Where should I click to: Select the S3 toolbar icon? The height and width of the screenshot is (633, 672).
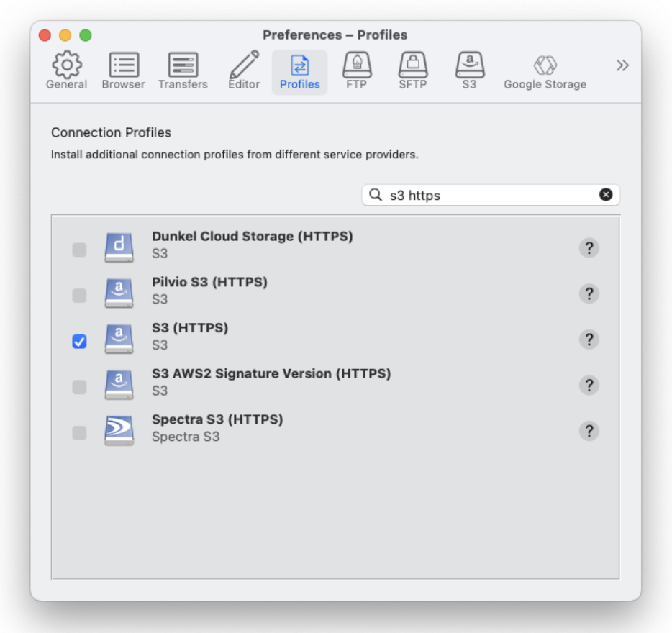pyautogui.click(x=469, y=71)
